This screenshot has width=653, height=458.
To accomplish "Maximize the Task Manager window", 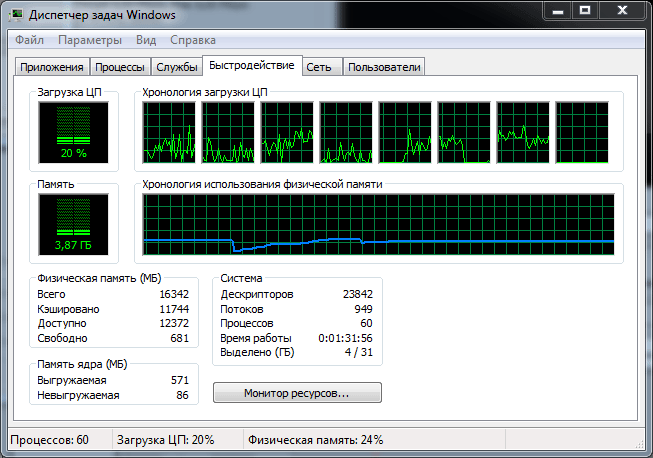I will (x=585, y=10).
